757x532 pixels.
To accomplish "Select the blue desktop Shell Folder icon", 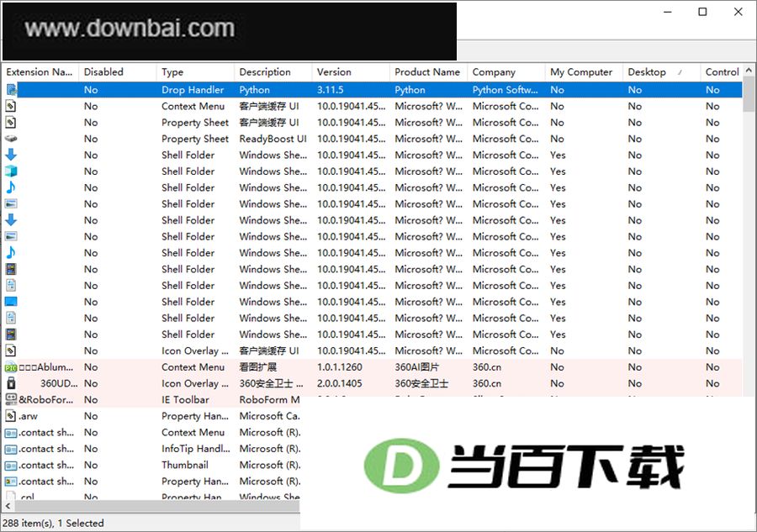I will click(11, 302).
